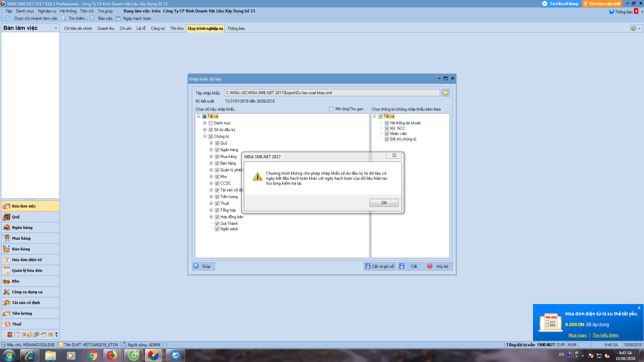Open the Thuế module sidebar icon
The width and height of the screenshot is (644, 362).
(6, 324)
